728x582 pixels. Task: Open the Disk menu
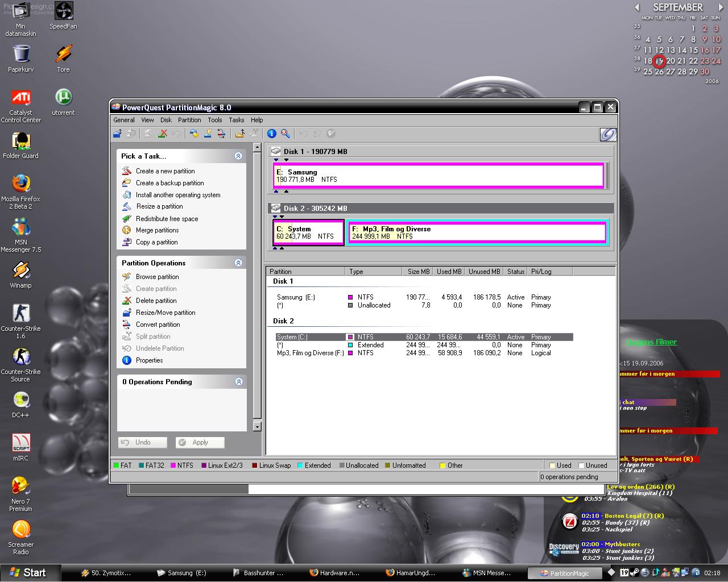(166, 120)
